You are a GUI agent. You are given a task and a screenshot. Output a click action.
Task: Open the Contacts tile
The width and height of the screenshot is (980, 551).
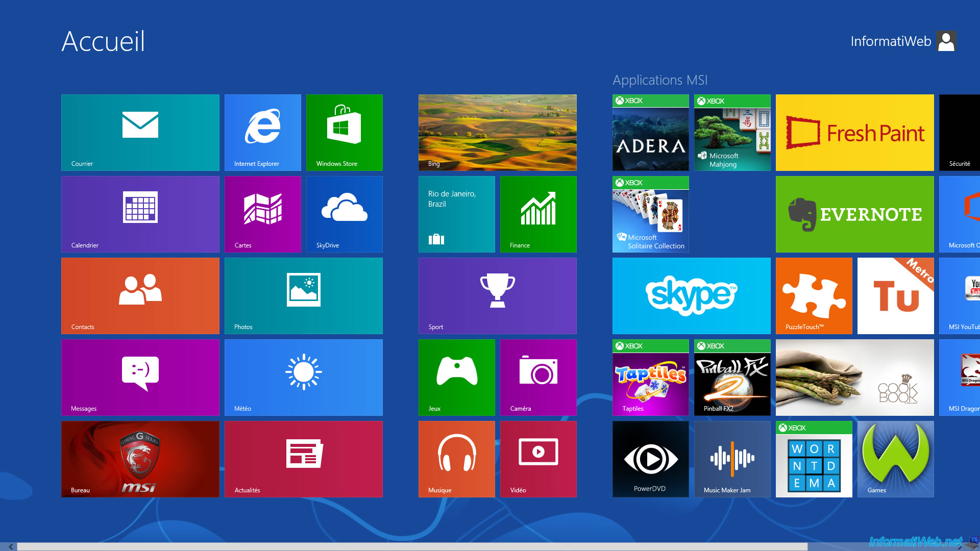pos(140,296)
